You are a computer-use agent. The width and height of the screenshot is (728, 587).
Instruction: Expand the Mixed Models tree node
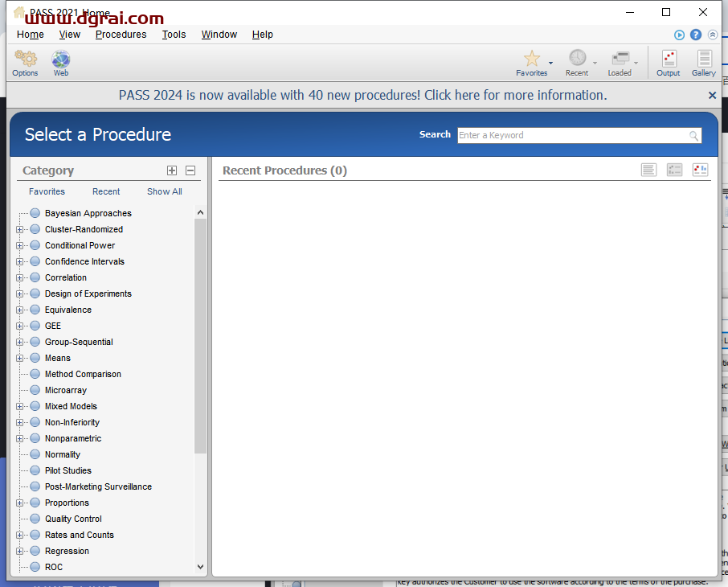19,406
